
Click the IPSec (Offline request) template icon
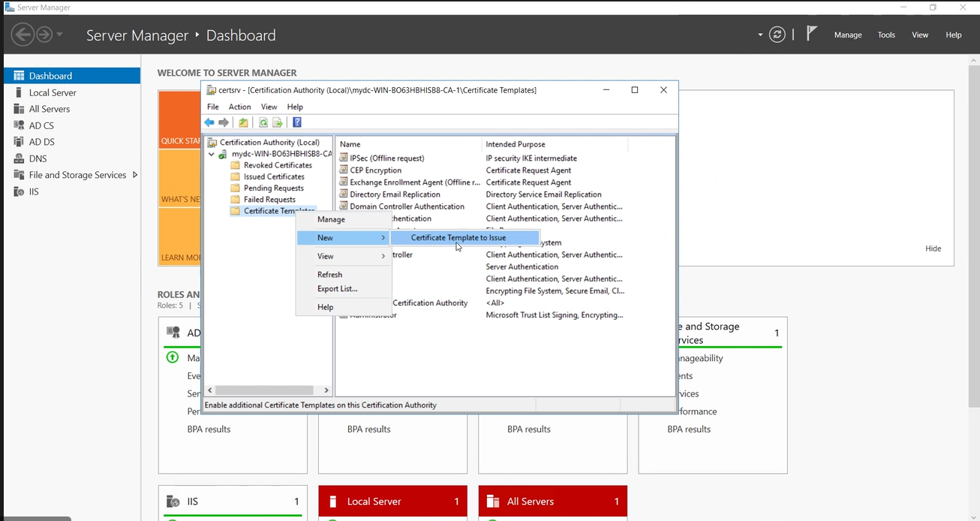(344, 158)
